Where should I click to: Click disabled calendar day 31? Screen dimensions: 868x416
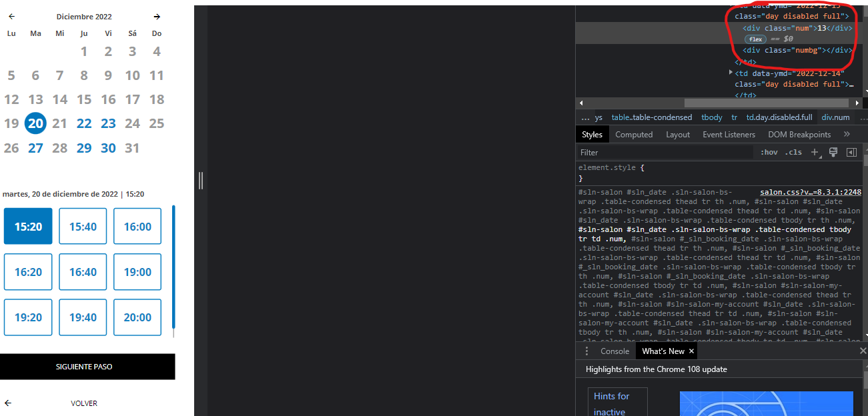coord(132,148)
